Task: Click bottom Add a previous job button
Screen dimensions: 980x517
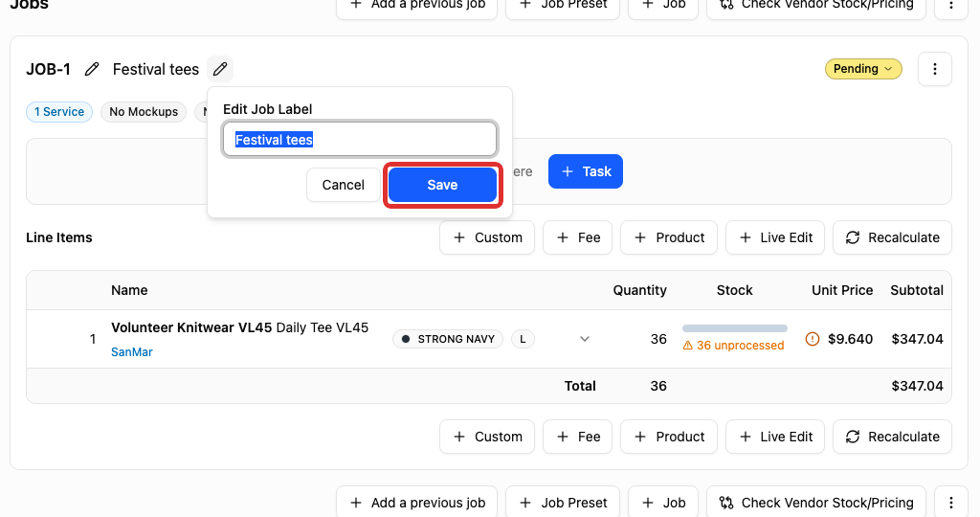Action: tap(417, 502)
